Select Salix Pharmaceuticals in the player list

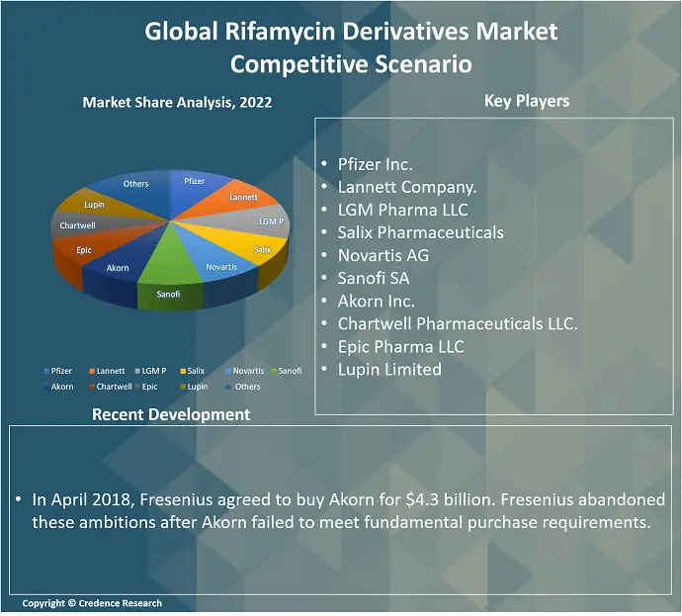tap(420, 232)
